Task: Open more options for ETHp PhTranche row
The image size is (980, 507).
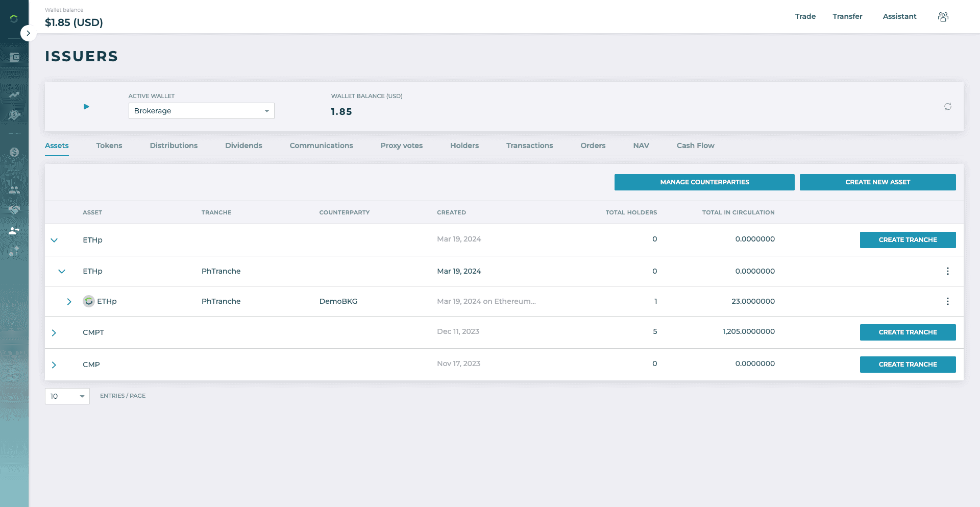Action: click(x=948, y=271)
